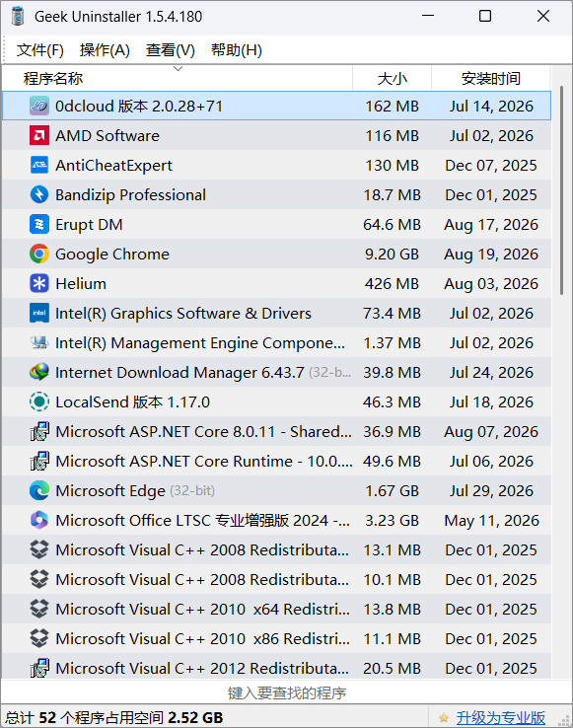This screenshot has height=728, width=573.
Task: Click Dec 07, 2025 date for AntiCheatExpert
Action: coord(491,166)
